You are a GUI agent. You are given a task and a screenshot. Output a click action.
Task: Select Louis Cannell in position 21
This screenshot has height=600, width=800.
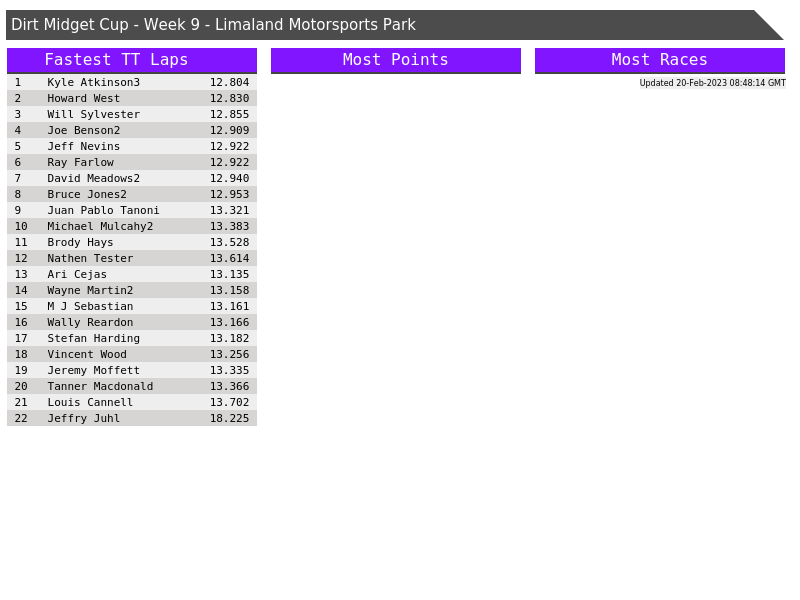coord(90,402)
